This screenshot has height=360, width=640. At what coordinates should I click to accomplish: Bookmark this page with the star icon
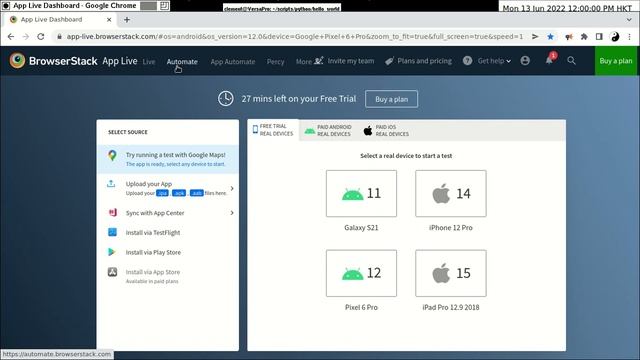(550, 37)
